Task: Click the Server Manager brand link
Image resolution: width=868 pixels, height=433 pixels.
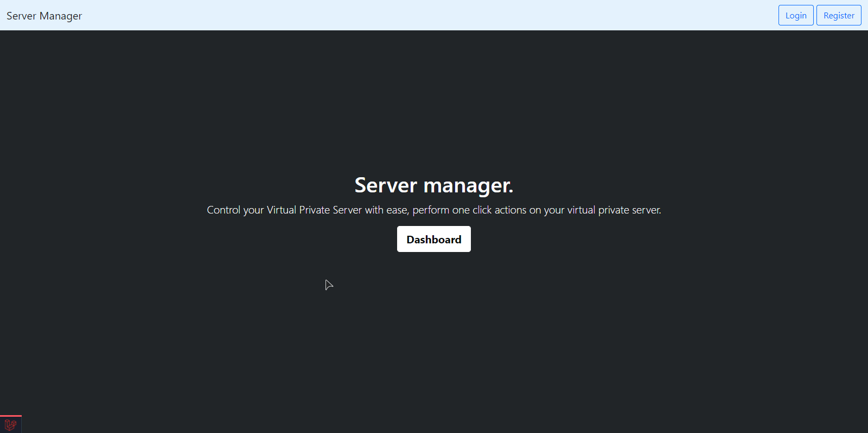Action: [44, 16]
